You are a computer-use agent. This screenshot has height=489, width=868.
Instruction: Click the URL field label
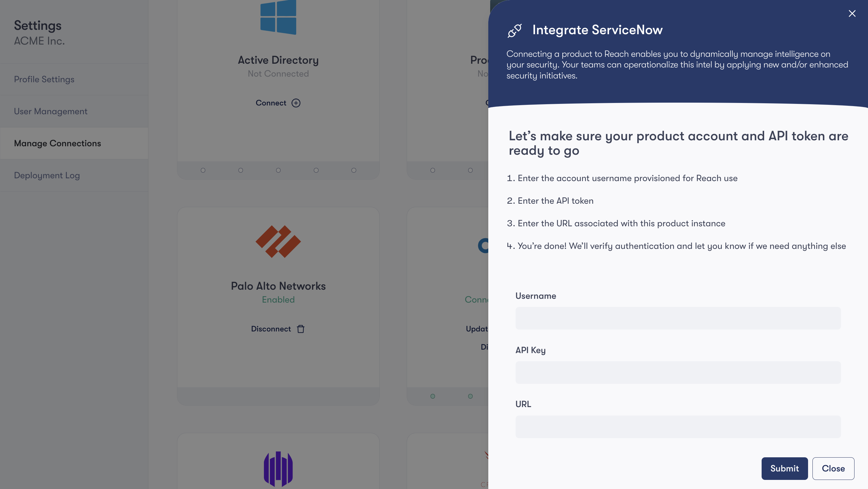click(523, 404)
